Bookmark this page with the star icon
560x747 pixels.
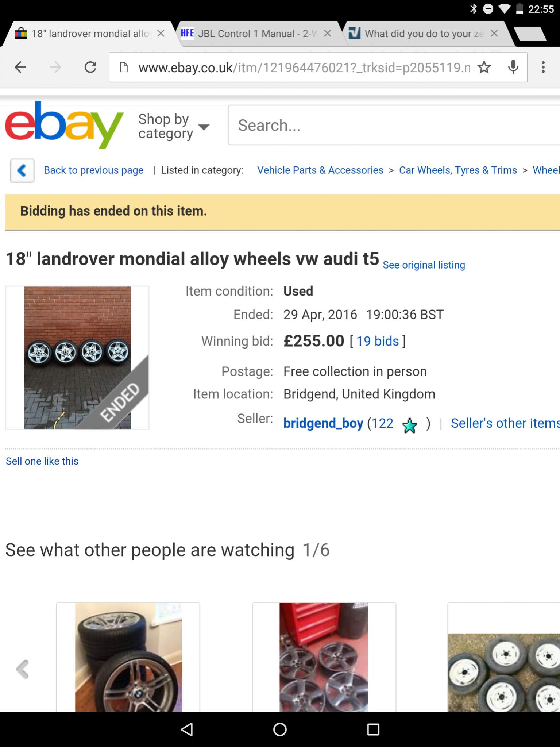[484, 67]
